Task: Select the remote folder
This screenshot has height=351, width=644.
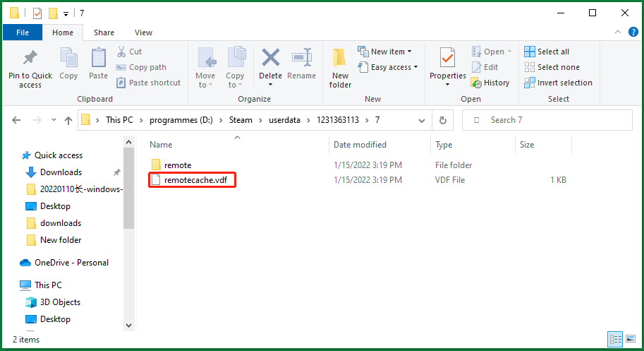Action: (x=178, y=165)
